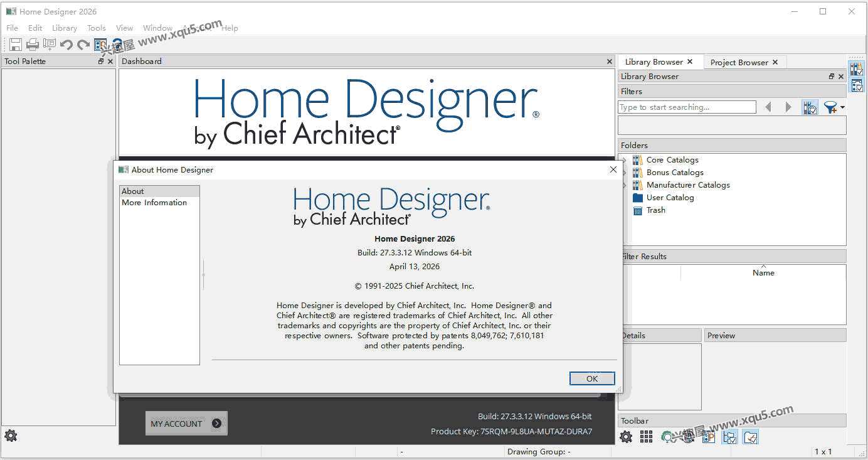Screen dimensions: 868x460
Task: Open the Help menu
Action: pyautogui.click(x=230, y=28)
